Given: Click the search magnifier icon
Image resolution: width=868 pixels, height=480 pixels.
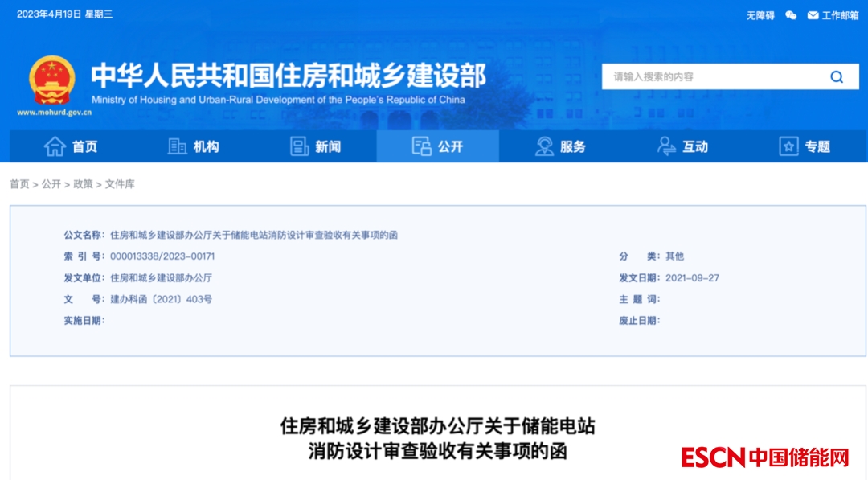Looking at the screenshot, I should (x=837, y=77).
